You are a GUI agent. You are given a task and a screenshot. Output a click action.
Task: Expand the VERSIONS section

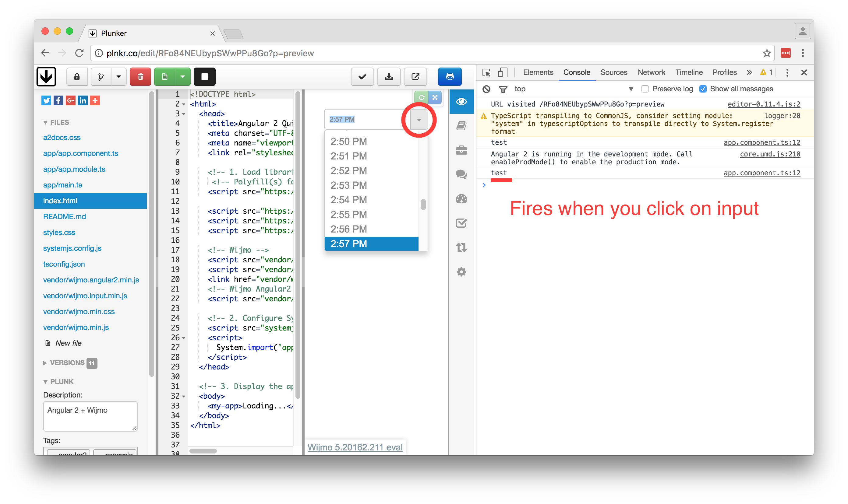pos(67,363)
